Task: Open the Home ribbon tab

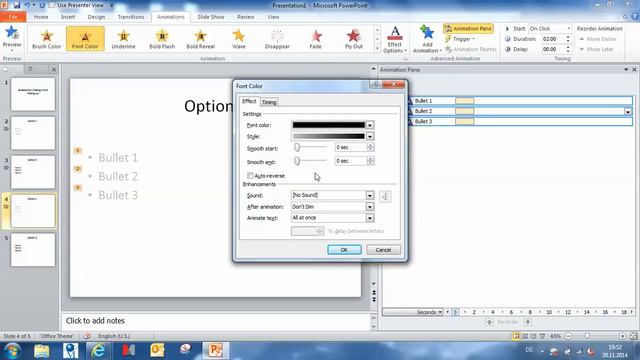Action: [41, 17]
